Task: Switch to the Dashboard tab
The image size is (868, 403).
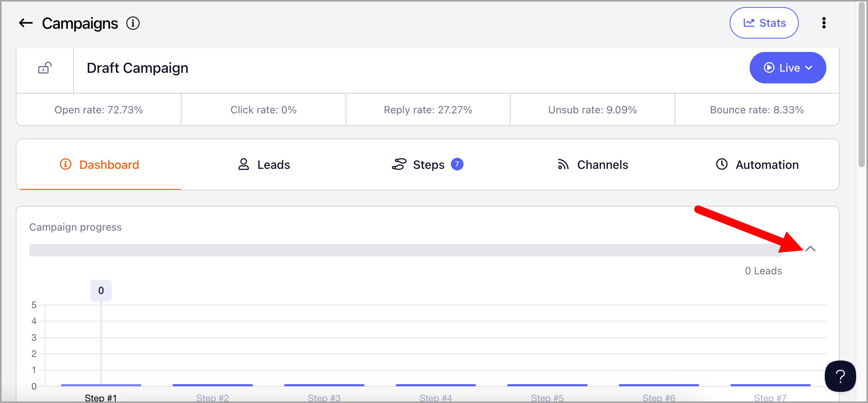Action: pyautogui.click(x=99, y=165)
